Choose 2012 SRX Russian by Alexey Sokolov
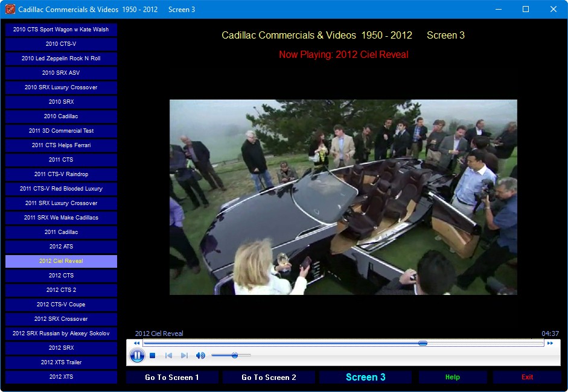The width and height of the screenshot is (568, 392). [x=61, y=334]
